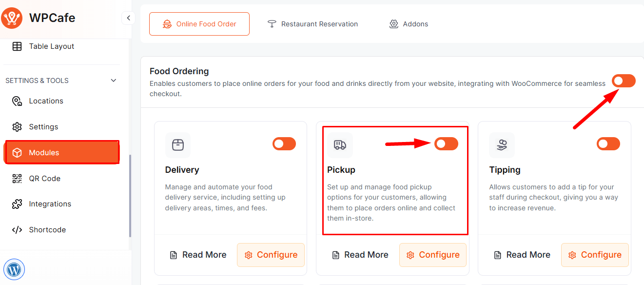Click the sidebar vertical scrollbar
Viewport: 644px width, 285px height.
click(x=130, y=195)
